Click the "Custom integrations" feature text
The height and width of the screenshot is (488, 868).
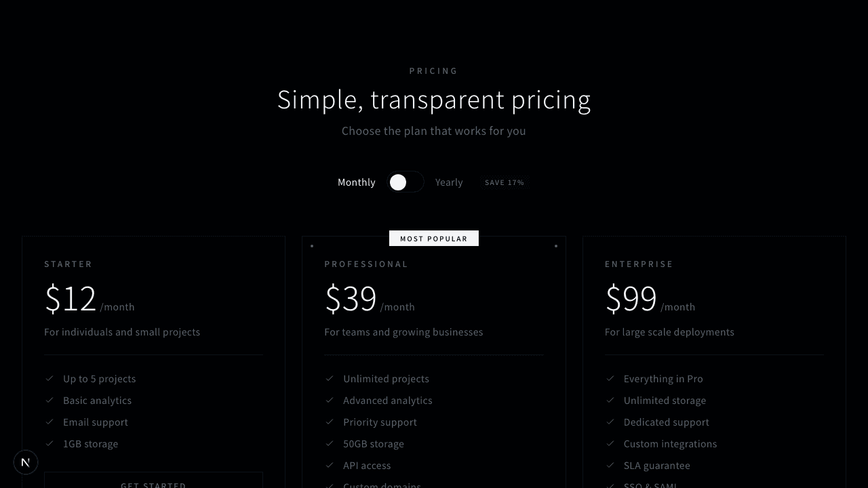670,444
